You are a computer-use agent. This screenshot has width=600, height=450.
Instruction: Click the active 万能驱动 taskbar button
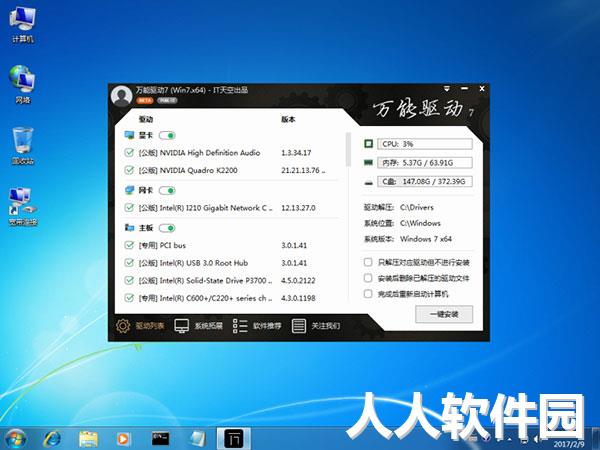[x=234, y=439]
